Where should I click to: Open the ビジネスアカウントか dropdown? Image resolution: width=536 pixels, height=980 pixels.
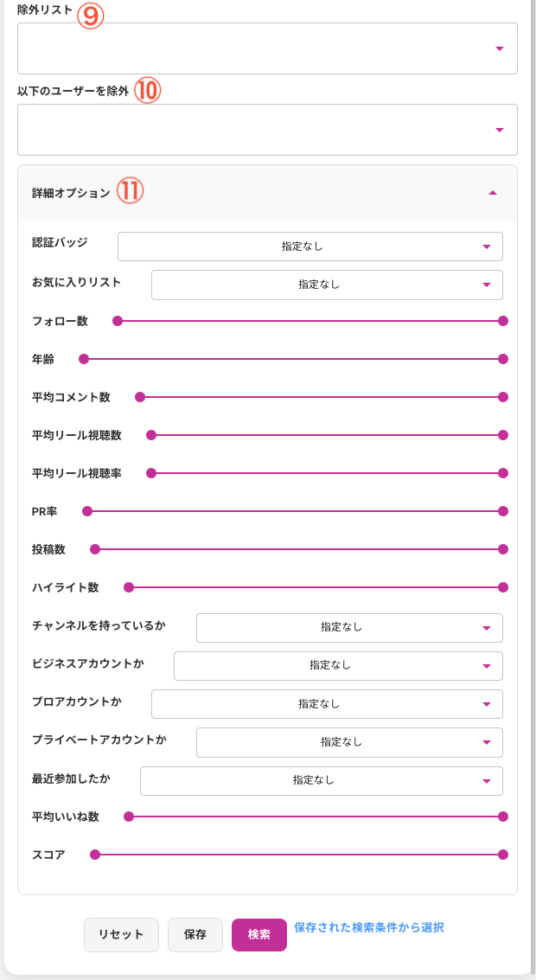(338, 666)
